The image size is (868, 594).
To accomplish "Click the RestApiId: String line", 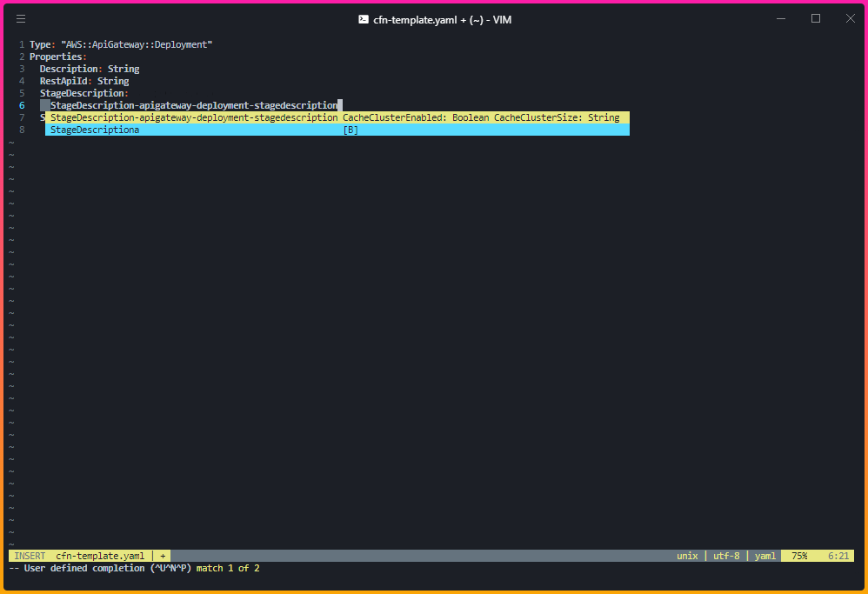I will tap(84, 81).
